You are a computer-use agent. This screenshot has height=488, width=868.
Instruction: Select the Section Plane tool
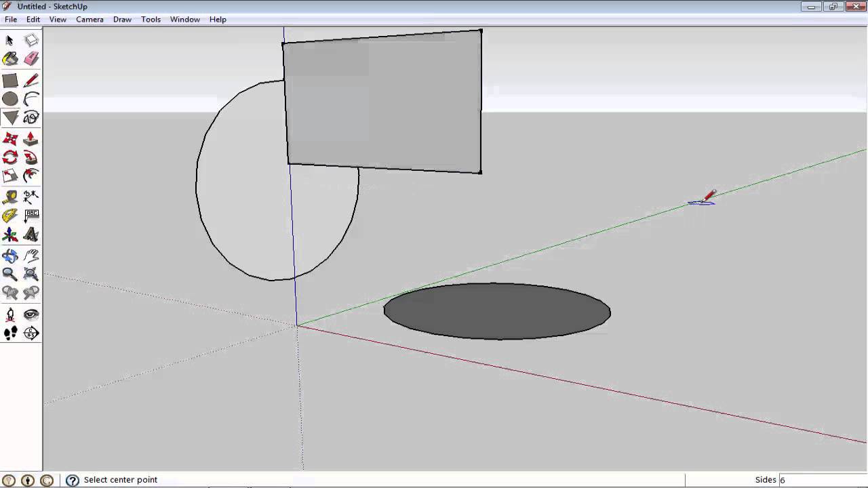pyautogui.click(x=31, y=333)
